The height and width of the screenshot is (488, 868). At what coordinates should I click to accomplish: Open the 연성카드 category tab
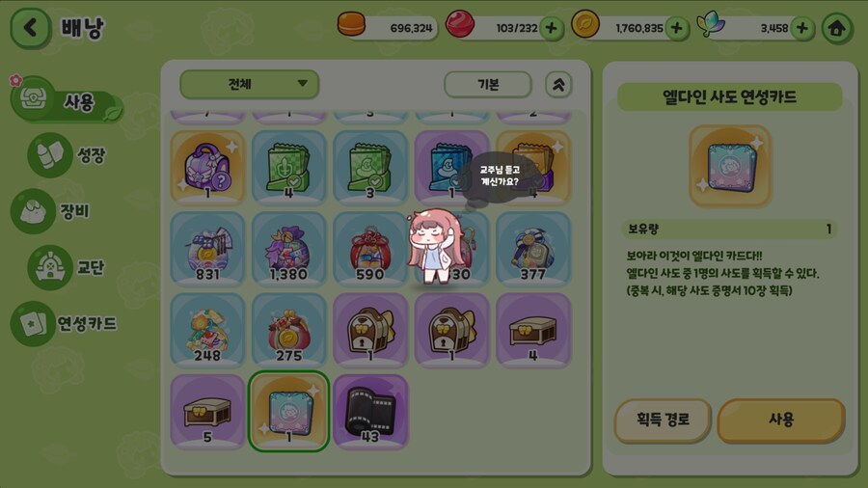[65, 324]
